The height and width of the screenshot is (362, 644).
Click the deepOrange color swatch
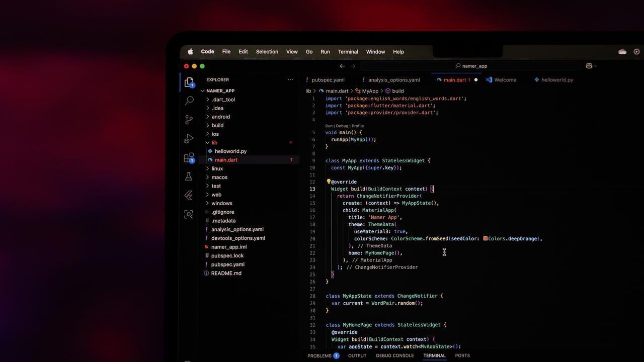(x=486, y=239)
